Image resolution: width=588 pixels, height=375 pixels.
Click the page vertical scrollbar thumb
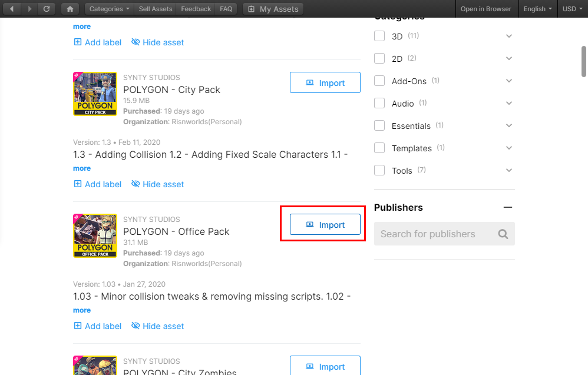[583, 61]
